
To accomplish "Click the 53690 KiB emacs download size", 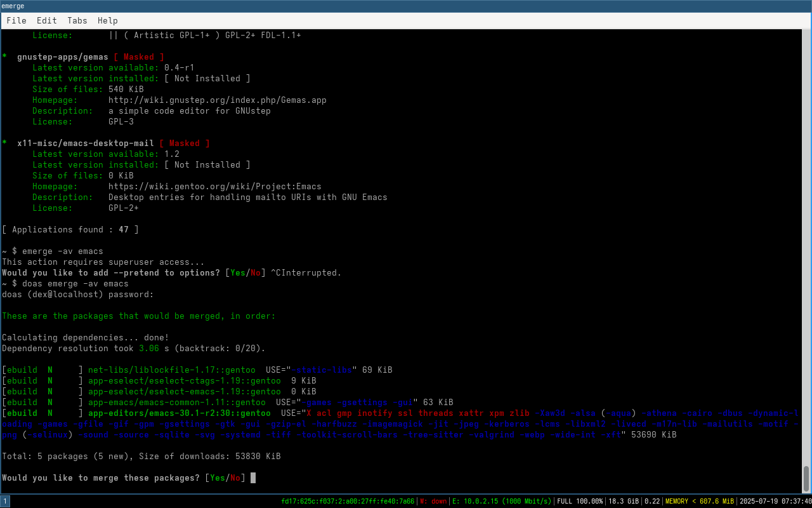I will point(654,434).
